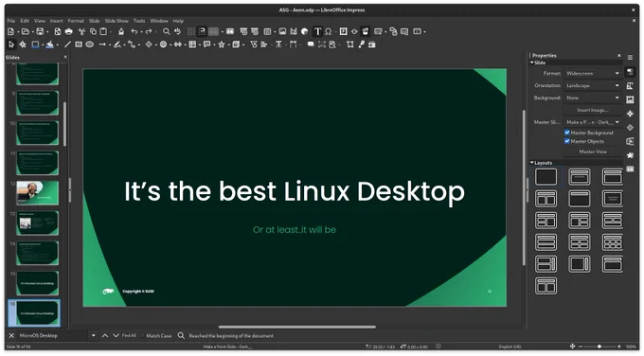Click the subtitle Or at least..it will be
This screenshot has height=356, width=644.
click(x=295, y=230)
